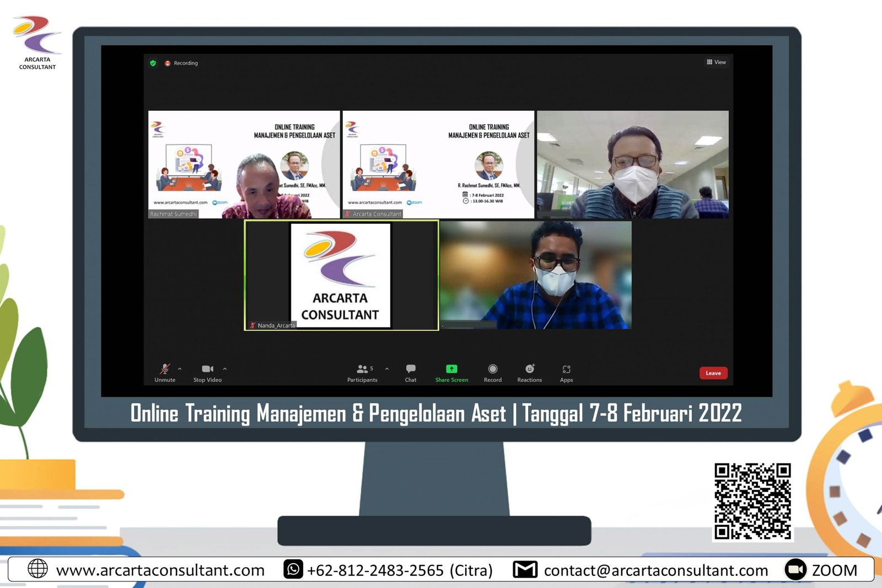This screenshot has height=588, width=882.
Task: Stop the video camera
Action: pyautogui.click(x=207, y=372)
